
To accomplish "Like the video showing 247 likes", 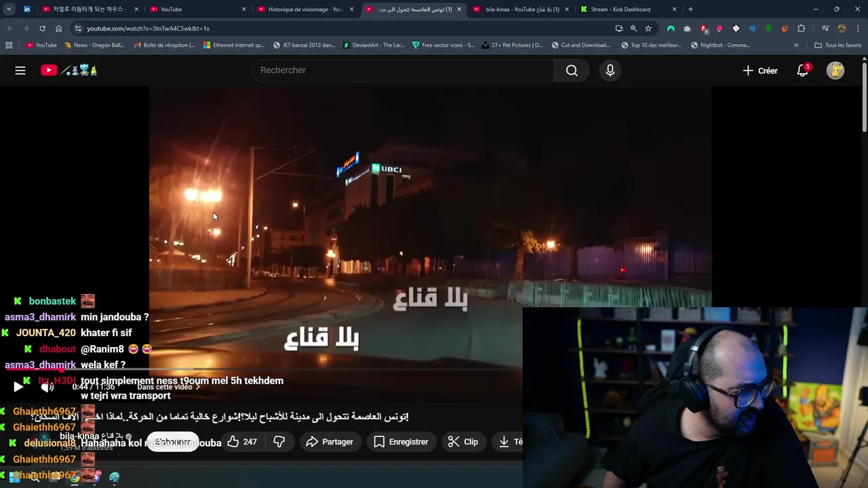I will [242, 442].
